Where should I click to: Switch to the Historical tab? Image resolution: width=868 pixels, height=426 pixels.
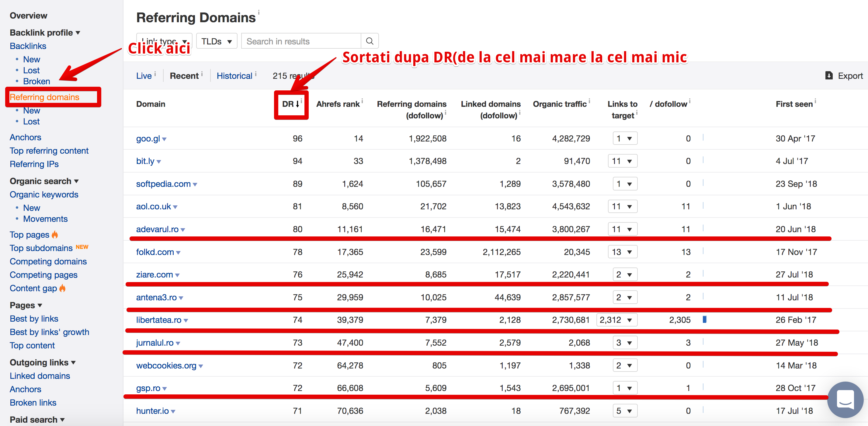234,76
